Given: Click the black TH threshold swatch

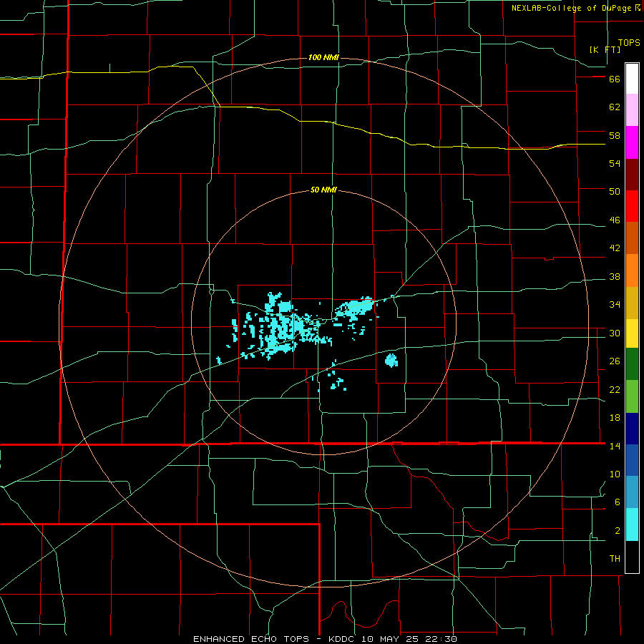Looking at the screenshot, I should pos(632,557).
